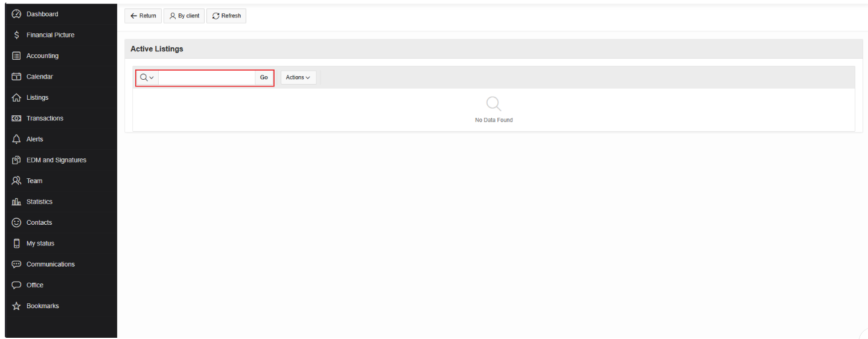Click the Financial Picture dollar icon
Viewport: 868px width, 339px height.
(17, 35)
